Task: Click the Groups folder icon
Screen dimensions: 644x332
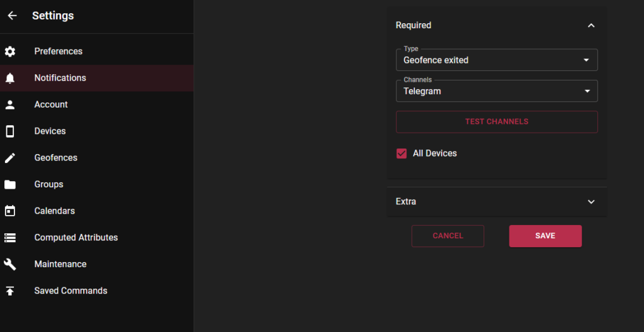Action: pyautogui.click(x=10, y=184)
